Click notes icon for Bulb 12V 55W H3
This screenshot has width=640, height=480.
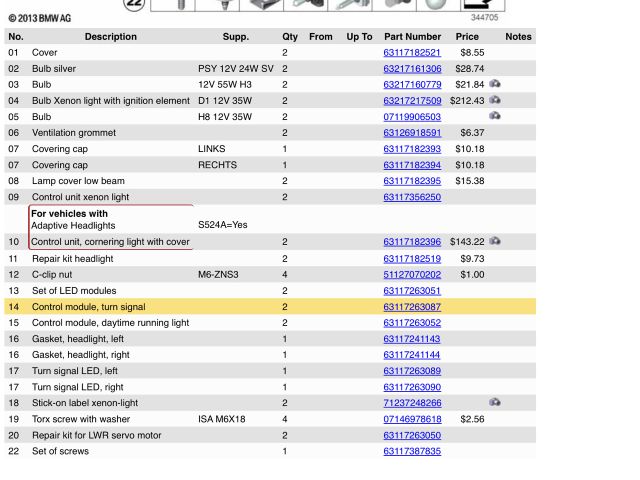click(x=495, y=85)
